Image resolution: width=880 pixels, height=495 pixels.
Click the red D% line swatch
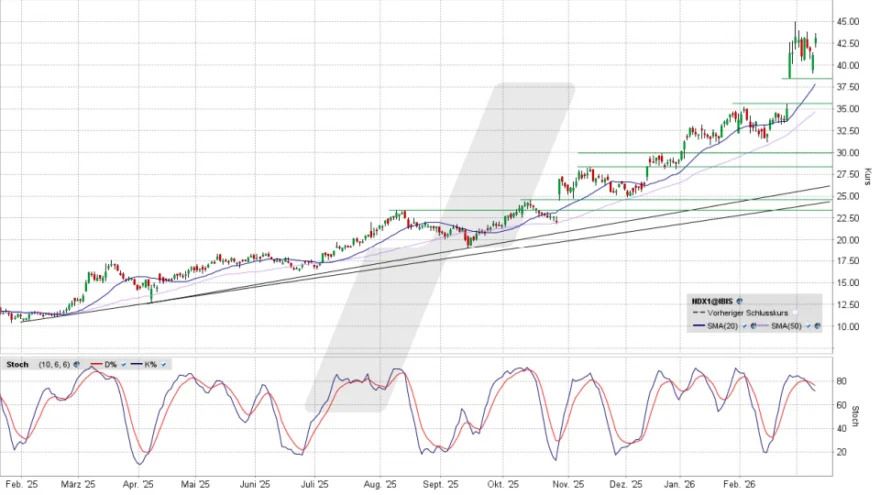96,364
